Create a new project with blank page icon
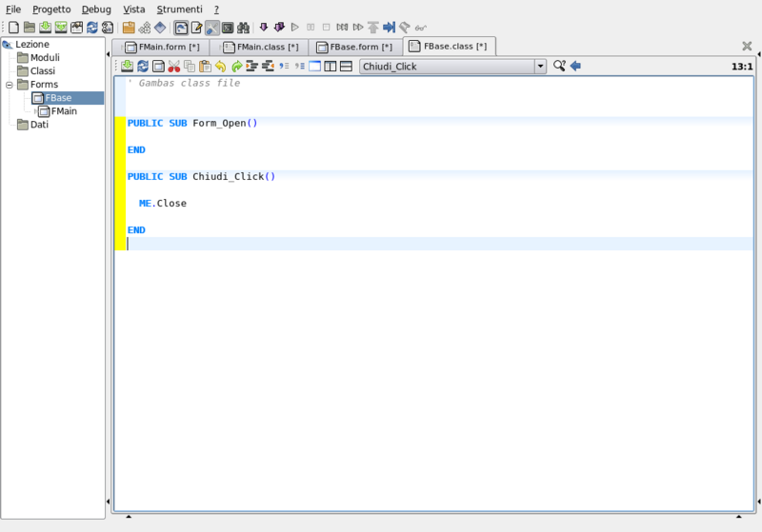This screenshot has height=532, width=762. coord(13,28)
